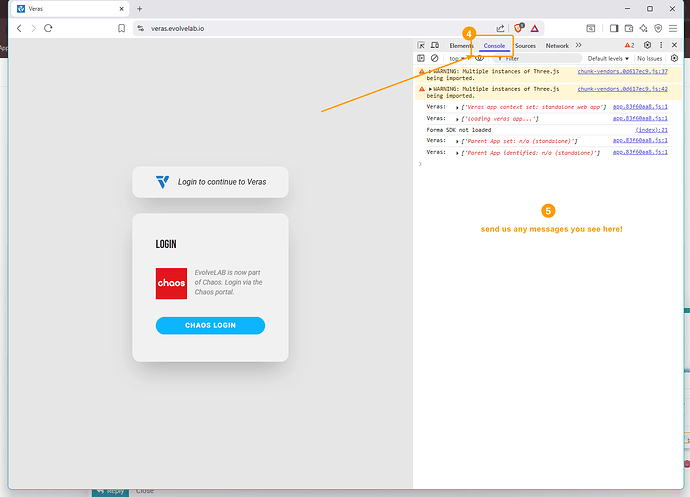Click the 'Forma SDK not loaded' message
Screen dimensions: 690x497
[x=459, y=130]
